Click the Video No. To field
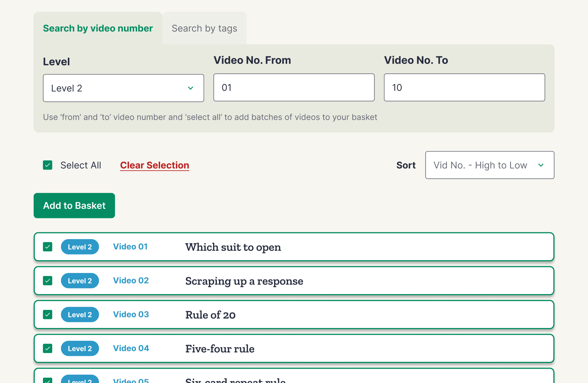Screen dimensions: 588x383 pyautogui.click(x=464, y=87)
